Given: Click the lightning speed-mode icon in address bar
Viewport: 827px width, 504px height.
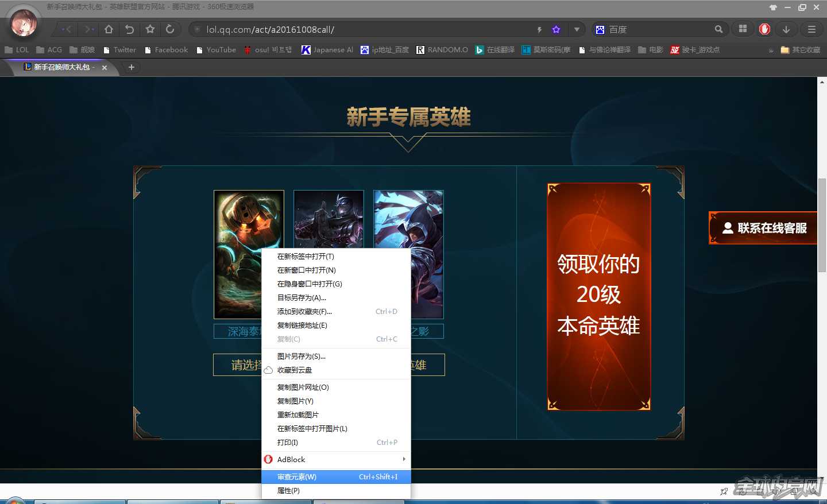Looking at the screenshot, I should (x=539, y=29).
